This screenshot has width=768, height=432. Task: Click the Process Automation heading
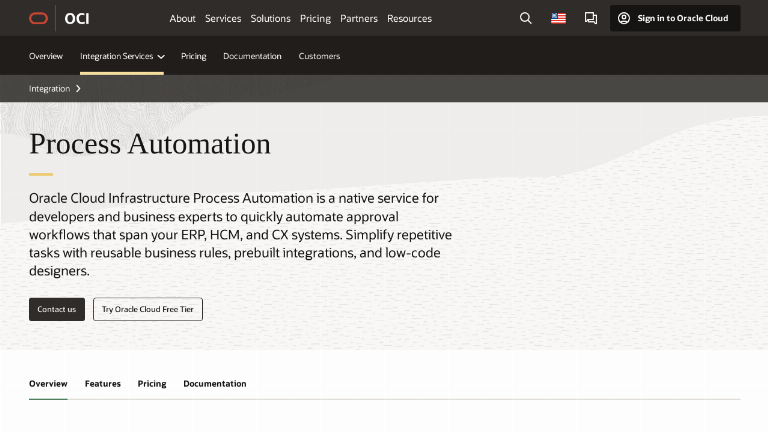click(x=150, y=144)
